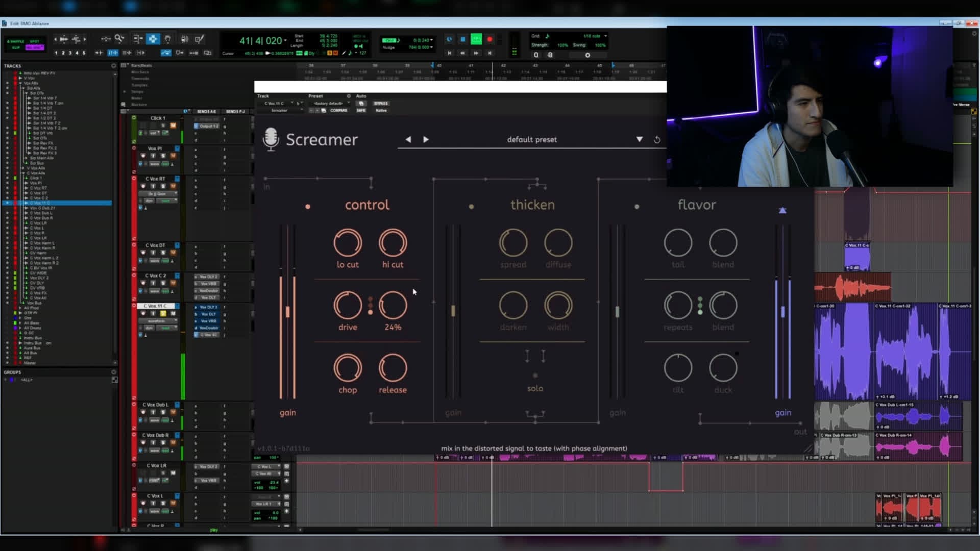Image resolution: width=980 pixels, height=551 pixels.
Task: Click the SENDS A-E column header
Action: 206,111
